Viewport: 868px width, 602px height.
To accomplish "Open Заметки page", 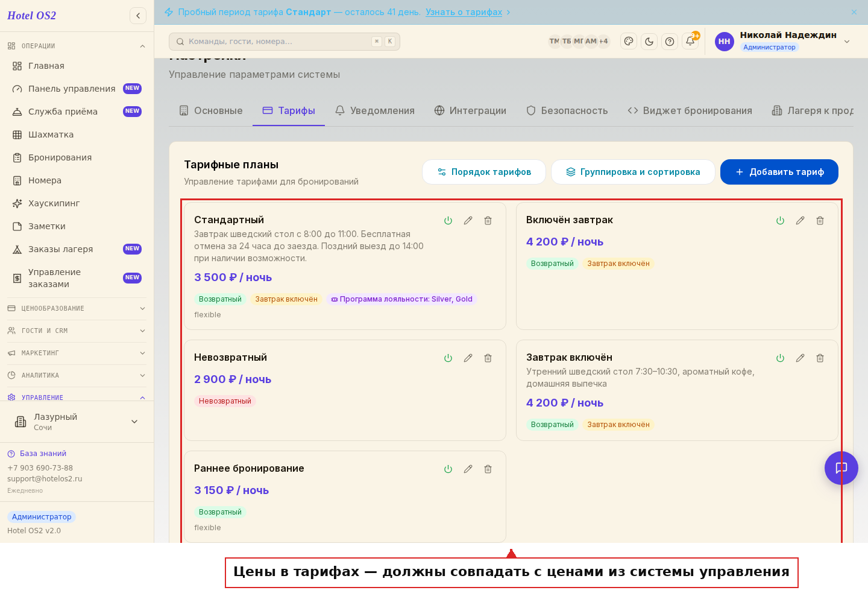I will 77,226.
